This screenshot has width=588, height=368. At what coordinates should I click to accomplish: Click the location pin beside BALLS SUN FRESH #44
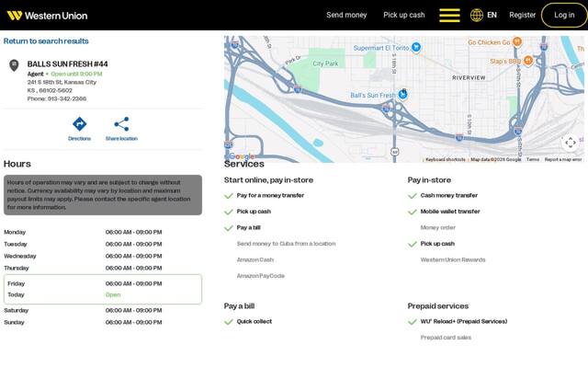14,65
